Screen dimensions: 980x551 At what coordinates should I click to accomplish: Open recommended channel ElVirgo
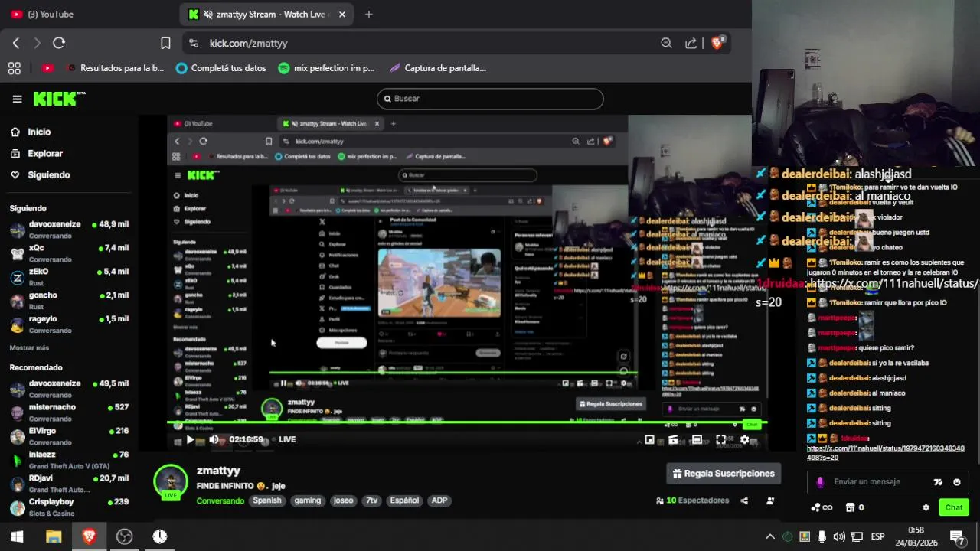point(69,436)
